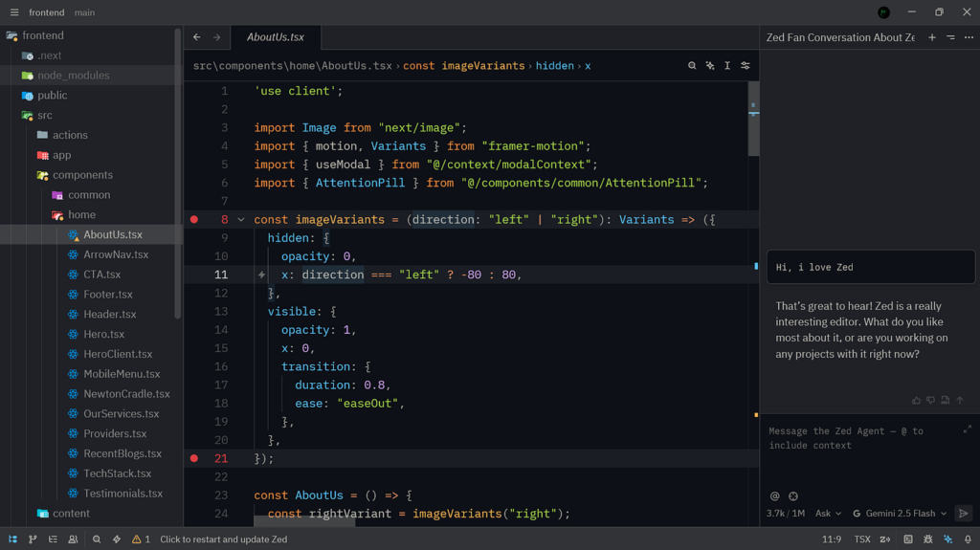Image resolution: width=980 pixels, height=550 pixels.
Task: Click the edit prediction Z icon
Action: tap(885, 539)
